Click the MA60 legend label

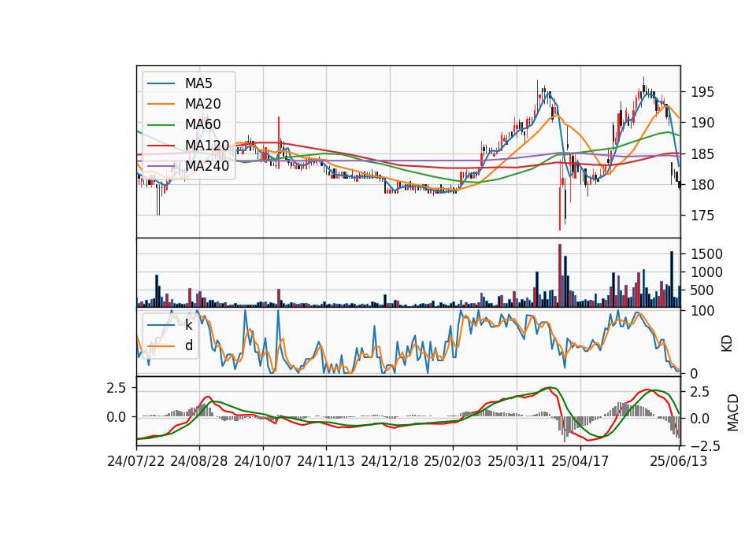click(203, 124)
